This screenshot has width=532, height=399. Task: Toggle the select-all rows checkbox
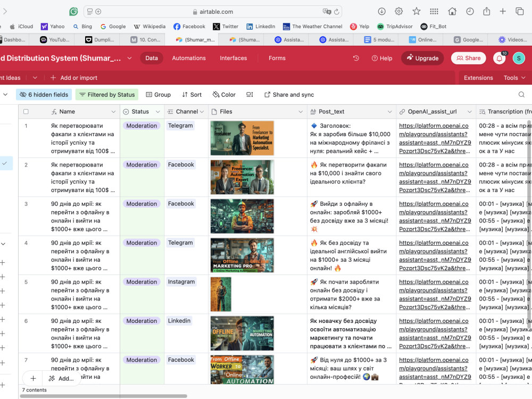(26, 112)
